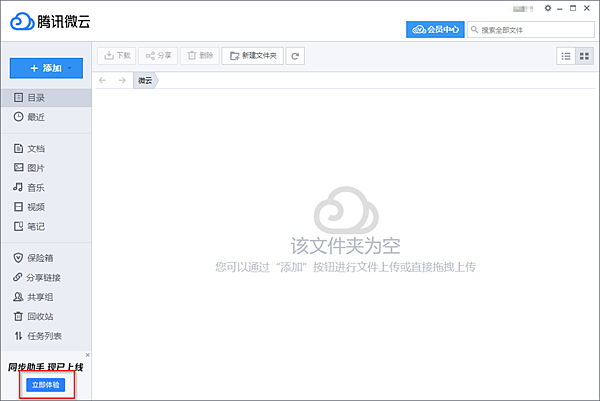Show 音乐 music category
This screenshot has height=401, width=600.
[x=46, y=187]
